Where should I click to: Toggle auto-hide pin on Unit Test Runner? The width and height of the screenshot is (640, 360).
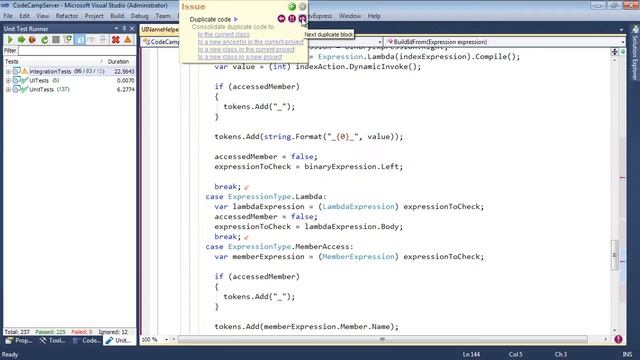point(124,29)
